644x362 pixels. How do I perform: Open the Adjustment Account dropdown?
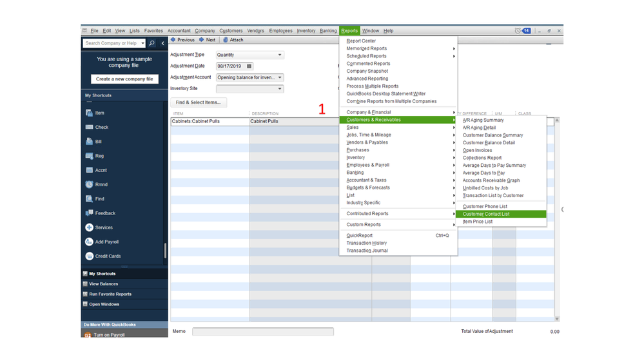point(280,77)
